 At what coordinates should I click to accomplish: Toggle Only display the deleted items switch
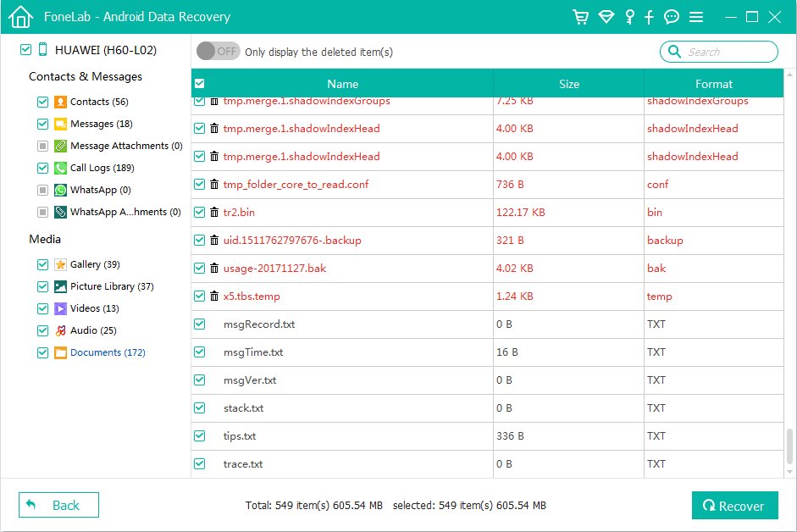[x=218, y=52]
